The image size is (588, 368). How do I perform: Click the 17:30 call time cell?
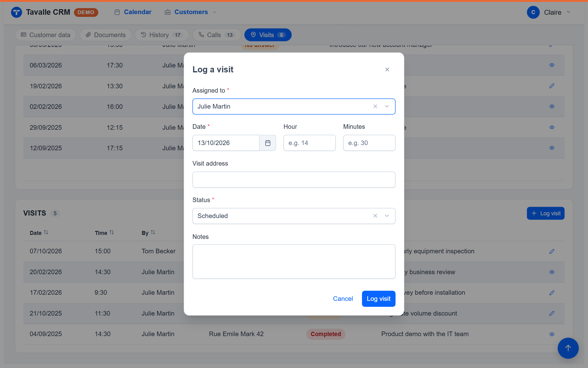pos(115,65)
